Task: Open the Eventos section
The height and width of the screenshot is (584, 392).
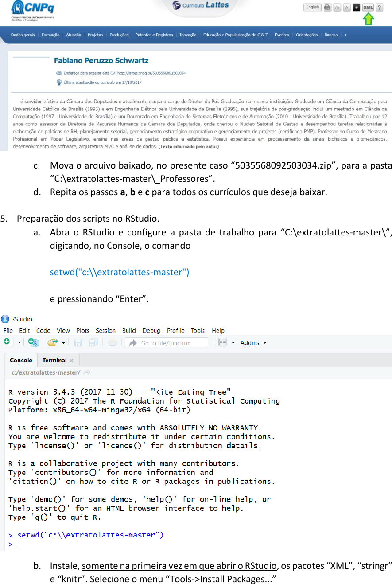Action: click(x=282, y=35)
